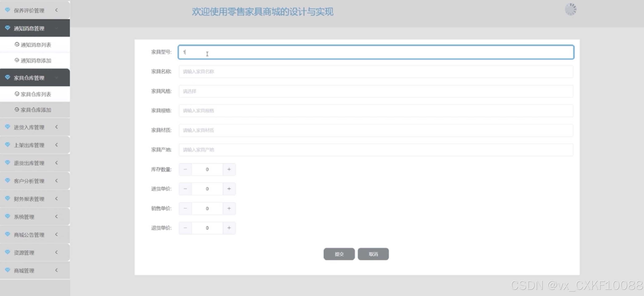Increase 销售单价 with plus button
This screenshot has height=296, width=644.
(229, 208)
